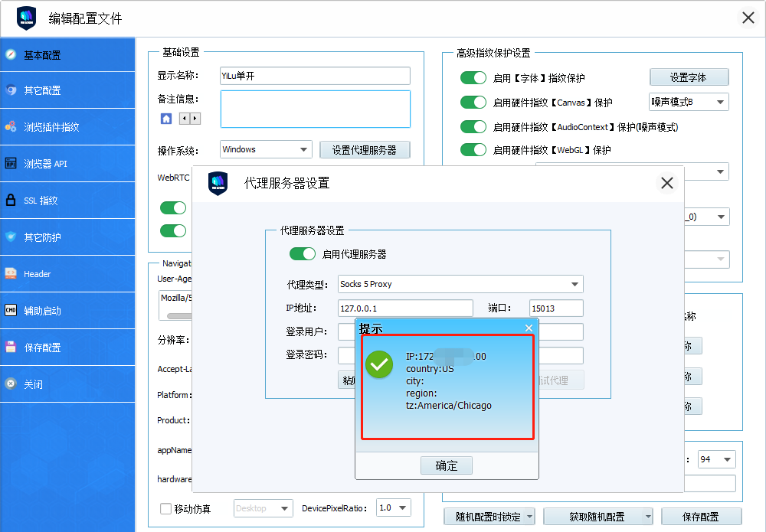Select the 浏览器 API icon
The width and height of the screenshot is (766, 532).
(x=11, y=164)
